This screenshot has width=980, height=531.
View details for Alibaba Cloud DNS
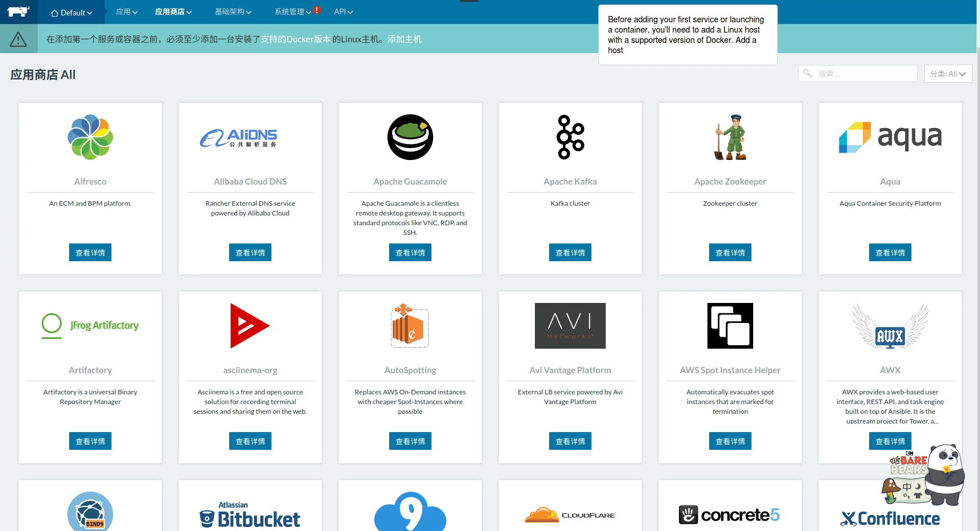pyautogui.click(x=250, y=253)
